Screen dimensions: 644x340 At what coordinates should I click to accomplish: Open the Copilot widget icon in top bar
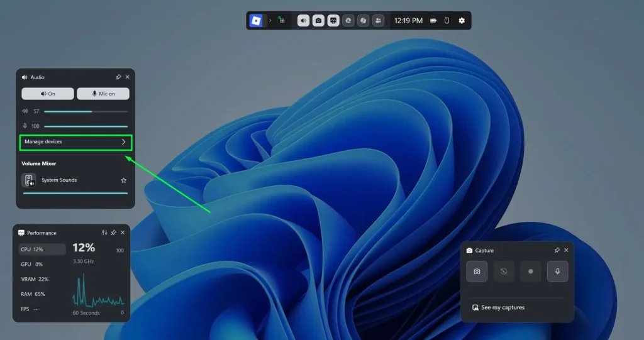(363, 21)
